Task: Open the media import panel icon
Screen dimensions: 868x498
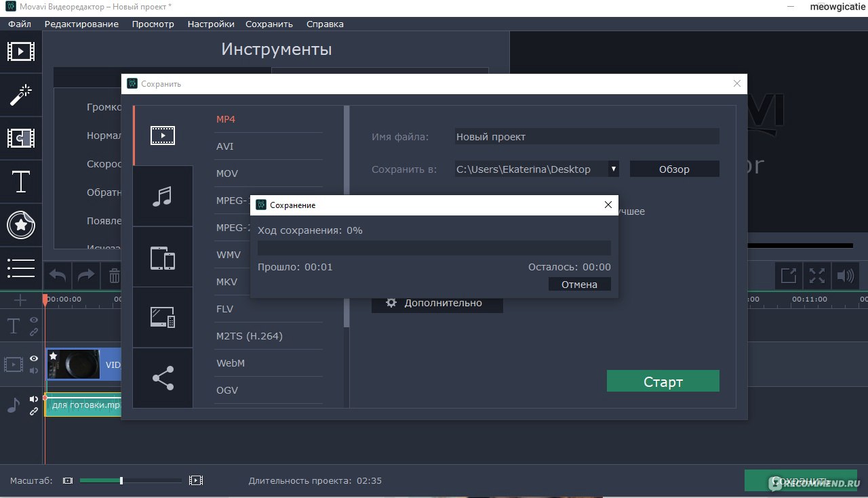Action: click(20, 51)
